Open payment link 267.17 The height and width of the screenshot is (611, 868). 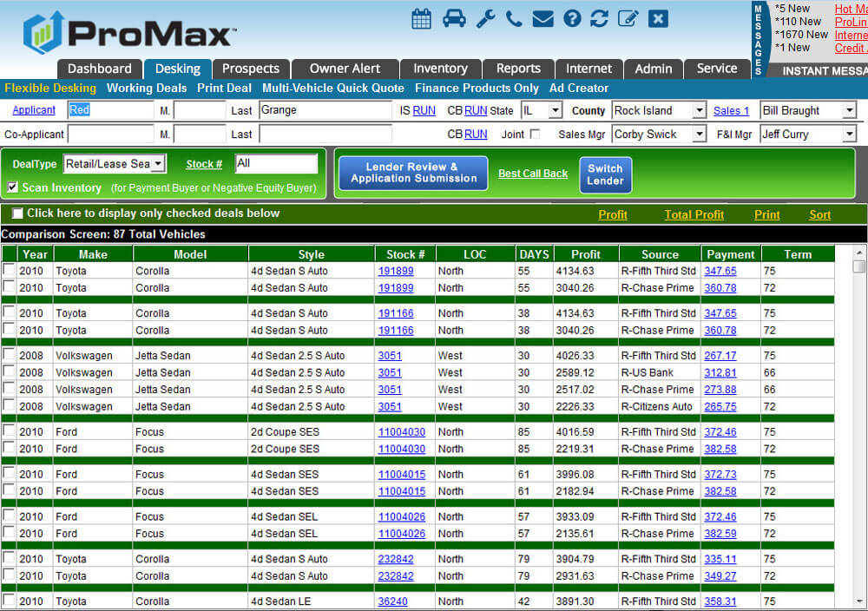(x=720, y=356)
